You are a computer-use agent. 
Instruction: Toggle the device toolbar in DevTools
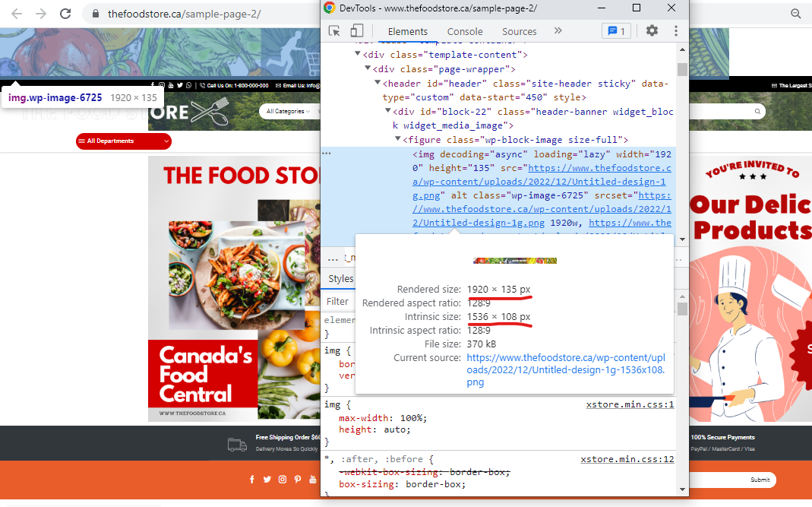(357, 30)
